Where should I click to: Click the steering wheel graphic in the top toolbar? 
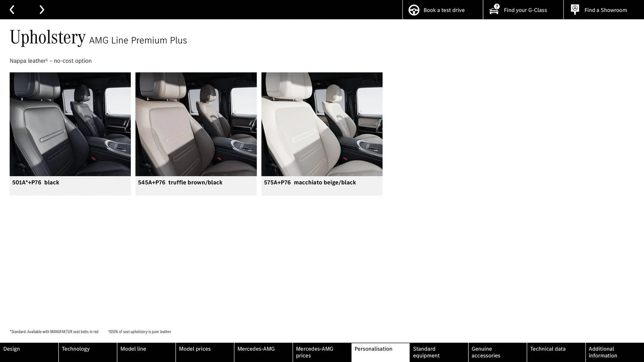[x=414, y=10]
